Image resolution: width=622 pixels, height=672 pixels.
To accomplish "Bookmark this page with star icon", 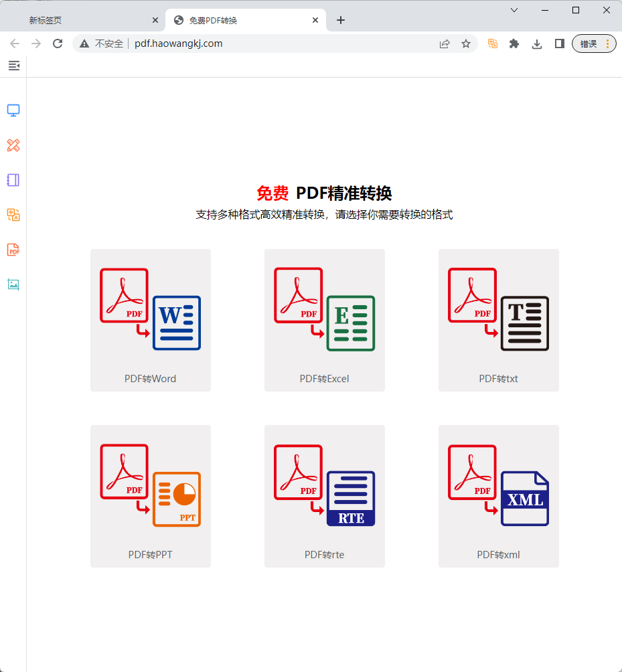I will (x=466, y=44).
